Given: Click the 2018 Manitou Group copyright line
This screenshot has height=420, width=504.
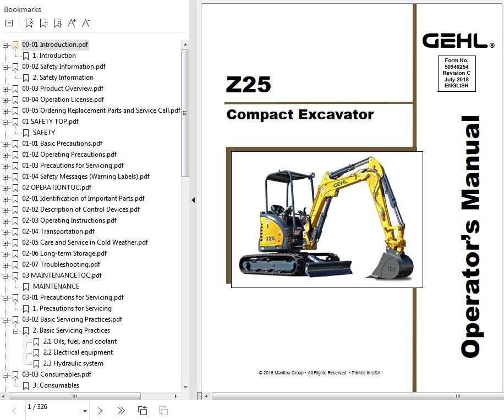Looking at the screenshot, I should pyautogui.click(x=320, y=373).
